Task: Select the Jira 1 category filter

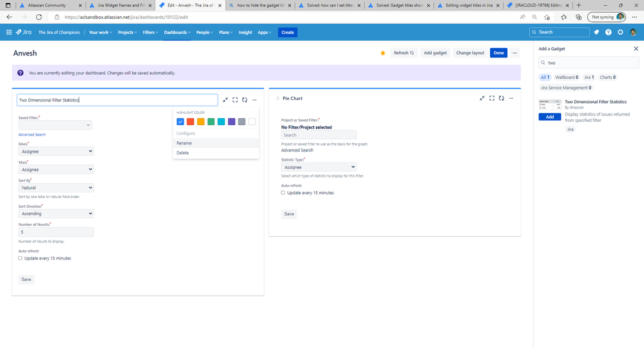Action: click(x=589, y=77)
